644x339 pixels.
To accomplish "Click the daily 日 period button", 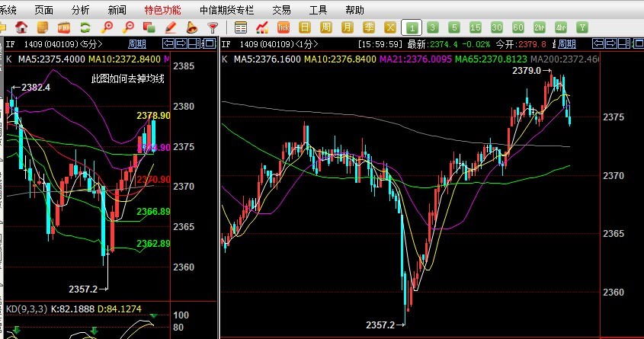I will tap(305, 27).
